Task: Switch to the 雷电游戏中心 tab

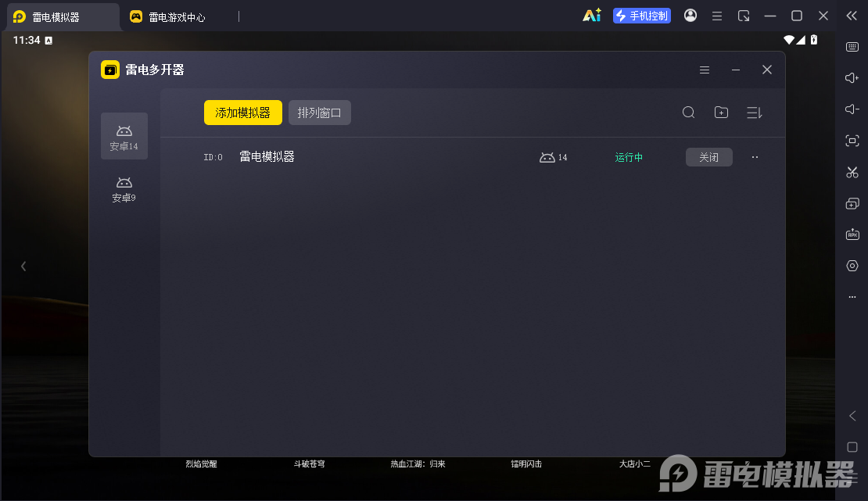Action: tap(167, 17)
